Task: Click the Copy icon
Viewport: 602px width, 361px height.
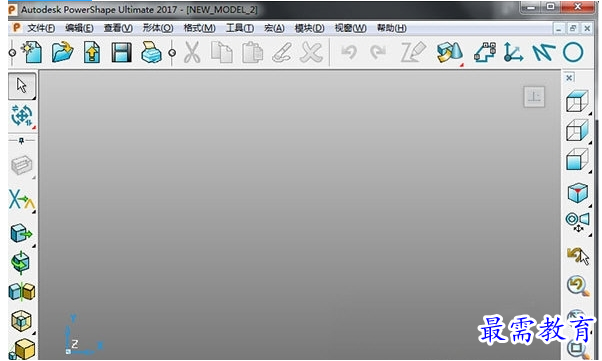Action: coord(222,52)
